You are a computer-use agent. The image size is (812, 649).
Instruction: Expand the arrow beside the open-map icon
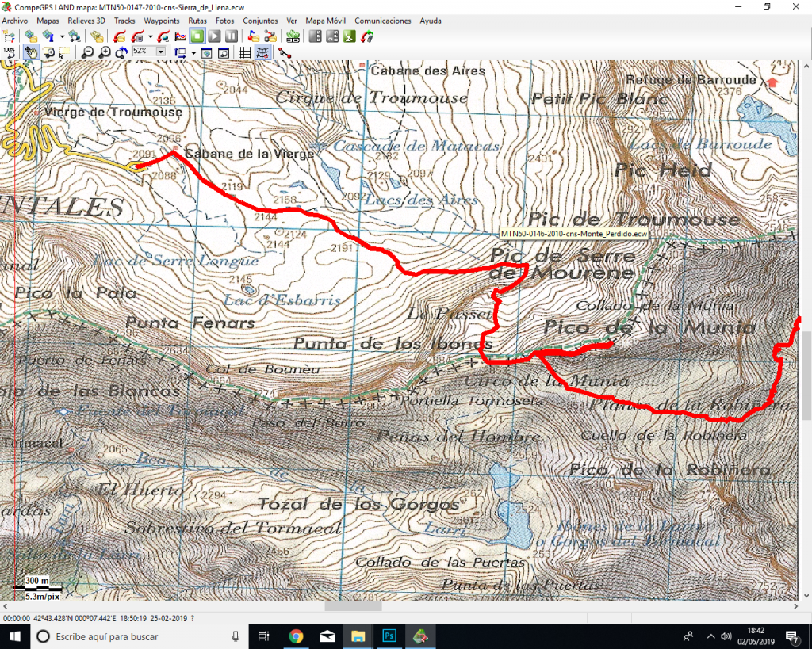(x=63, y=36)
